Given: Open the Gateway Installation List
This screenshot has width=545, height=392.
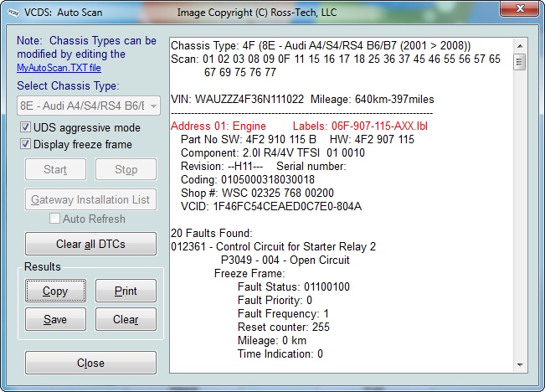Looking at the screenshot, I should (x=90, y=199).
